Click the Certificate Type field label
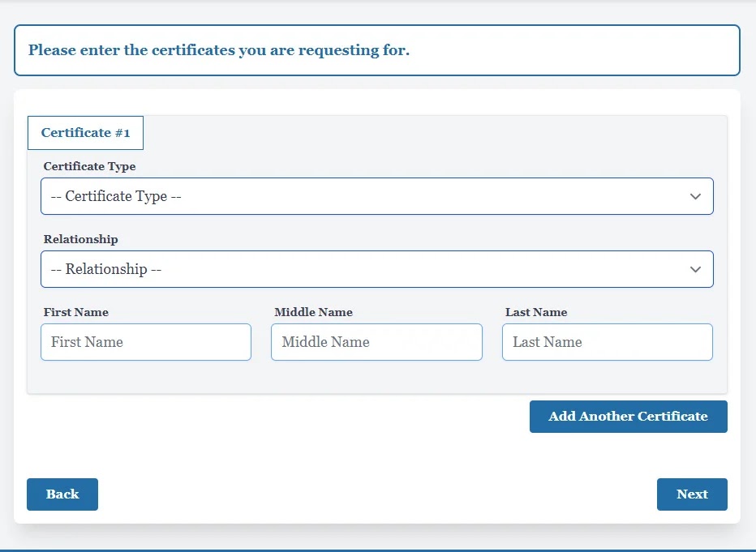The image size is (756, 552). [x=90, y=166]
